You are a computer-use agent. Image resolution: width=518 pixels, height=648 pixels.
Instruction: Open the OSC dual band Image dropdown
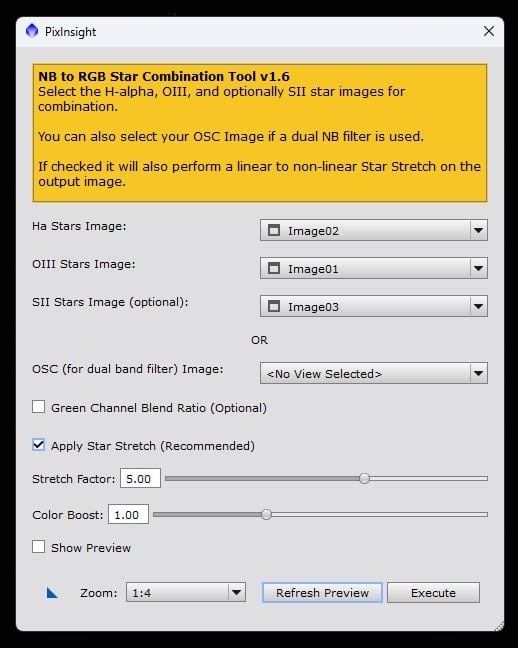(x=374, y=373)
